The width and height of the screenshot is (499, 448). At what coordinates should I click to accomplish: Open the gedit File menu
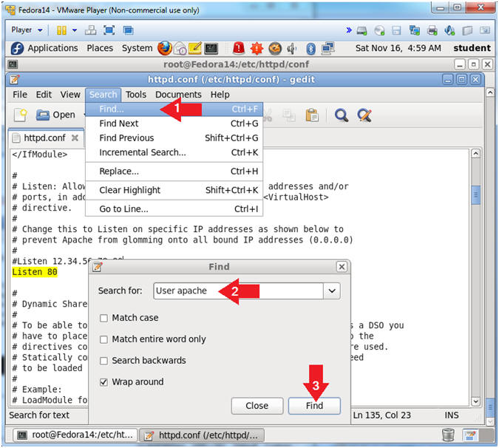[x=20, y=95]
